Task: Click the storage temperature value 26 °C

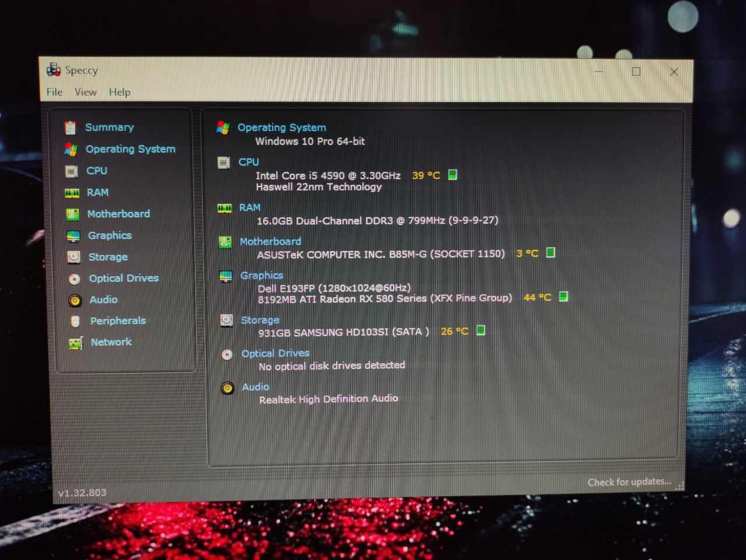Action: 455,331
